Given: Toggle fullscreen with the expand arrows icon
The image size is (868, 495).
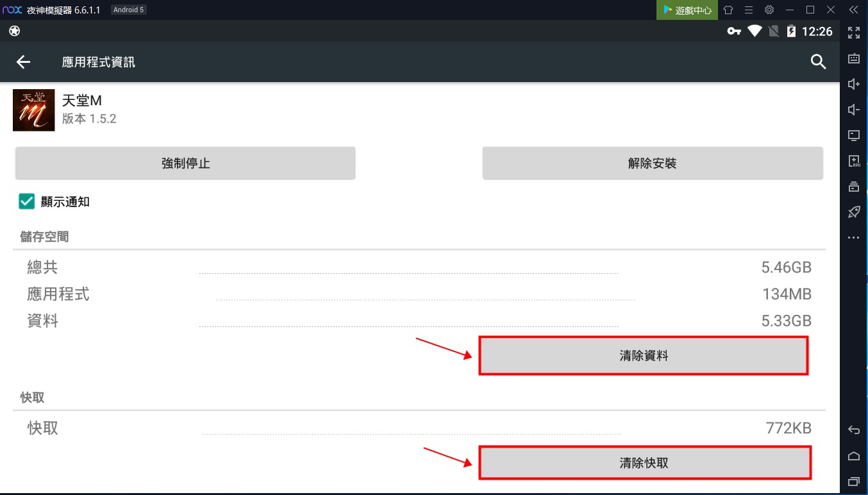Looking at the screenshot, I should tap(853, 32).
